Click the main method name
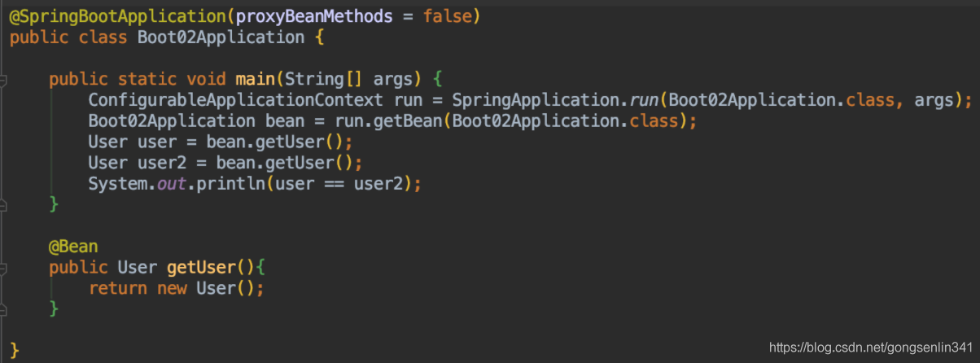The height and width of the screenshot is (363, 980). click(x=255, y=79)
